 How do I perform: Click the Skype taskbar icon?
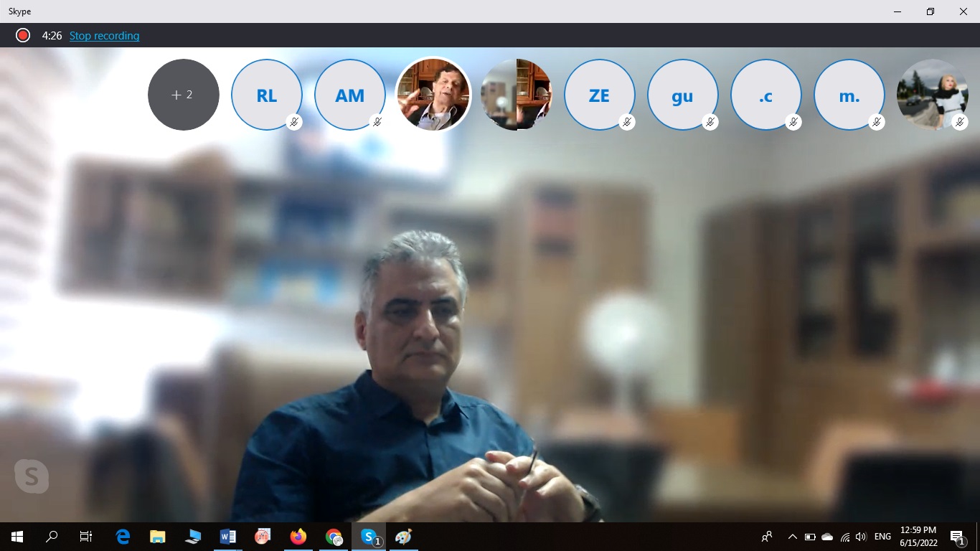click(x=369, y=537)
